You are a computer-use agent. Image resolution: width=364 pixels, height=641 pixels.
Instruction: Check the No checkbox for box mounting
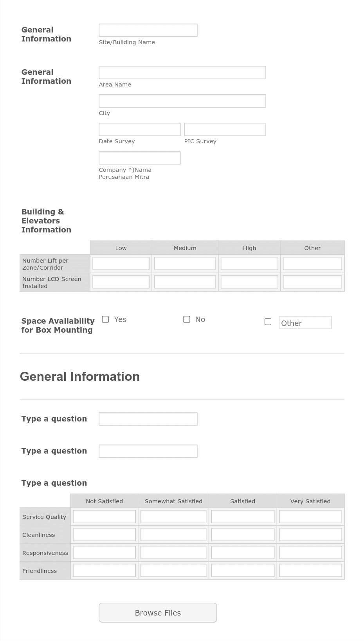[186, 319]
